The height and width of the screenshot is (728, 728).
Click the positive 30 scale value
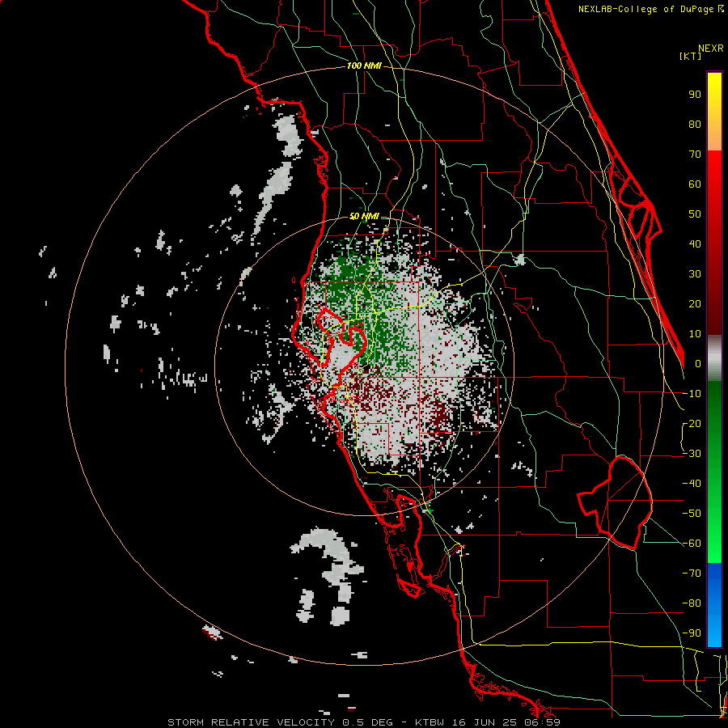tap(695, 274)
